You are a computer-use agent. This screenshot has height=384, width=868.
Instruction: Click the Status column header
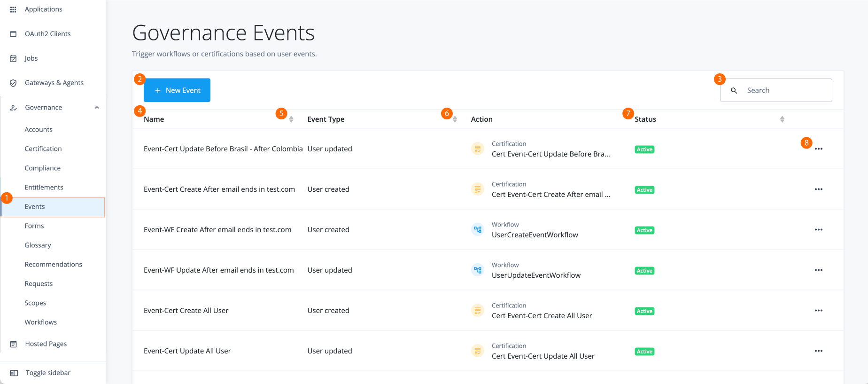click(645, 119)
